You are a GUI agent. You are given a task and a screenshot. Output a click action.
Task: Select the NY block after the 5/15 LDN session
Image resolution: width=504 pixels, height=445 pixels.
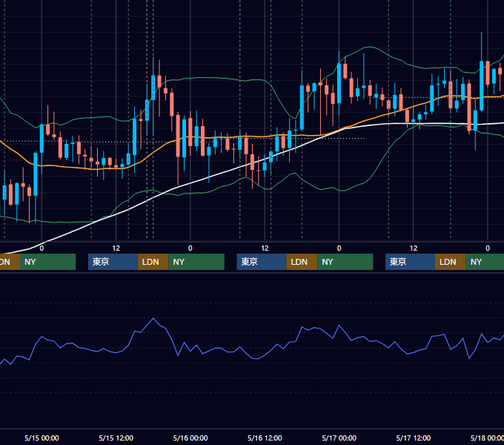click(x=196, y=262)
